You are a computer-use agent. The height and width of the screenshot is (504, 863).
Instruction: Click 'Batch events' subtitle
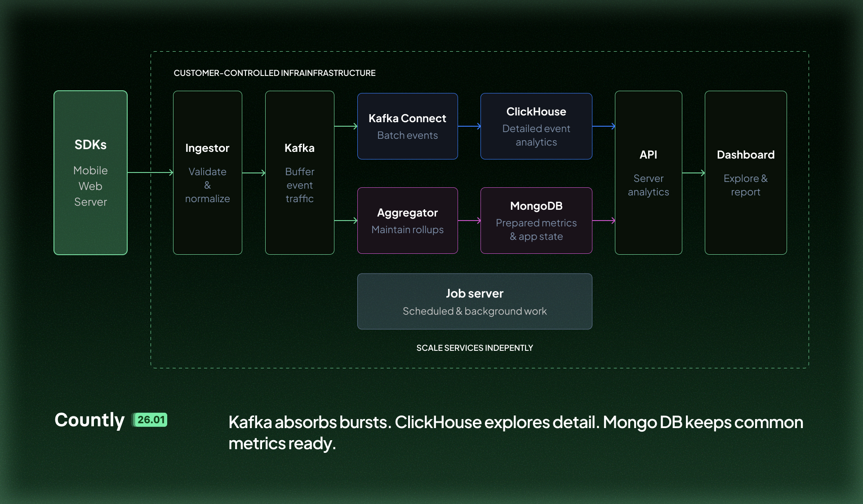pos(407,135)
